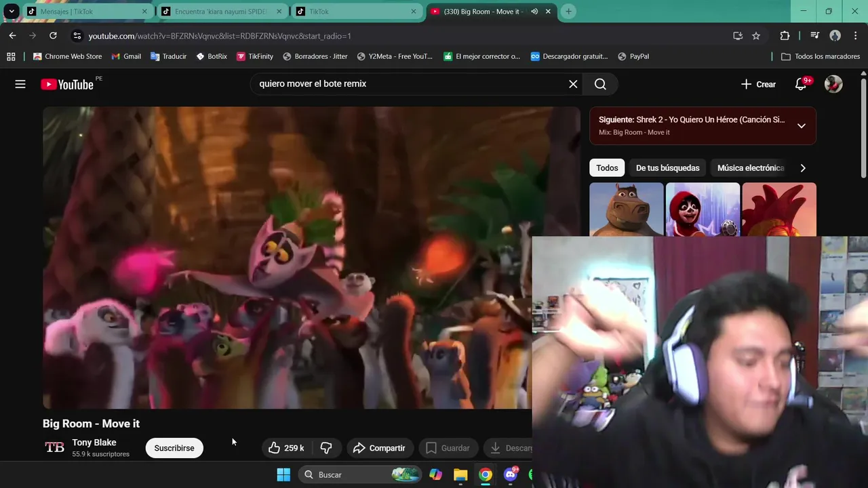
Task: Click the Crear button
Action: [758, 84]
